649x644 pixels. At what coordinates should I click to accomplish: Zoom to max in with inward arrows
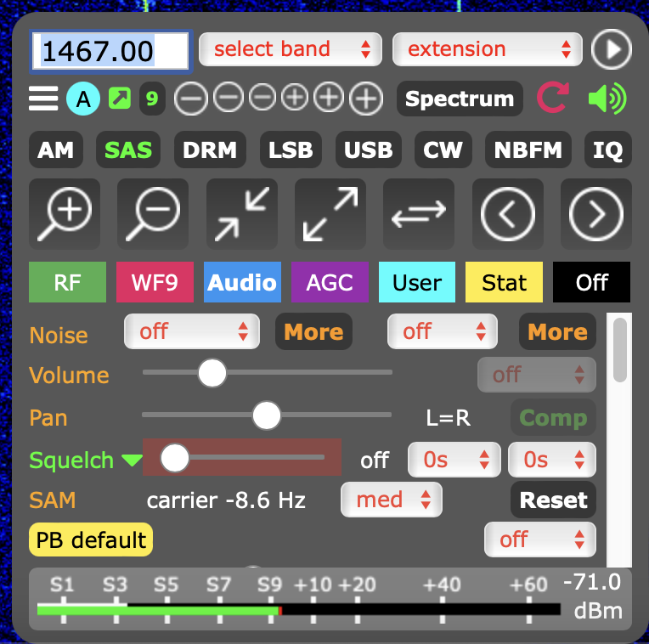[x=242, y=214]
